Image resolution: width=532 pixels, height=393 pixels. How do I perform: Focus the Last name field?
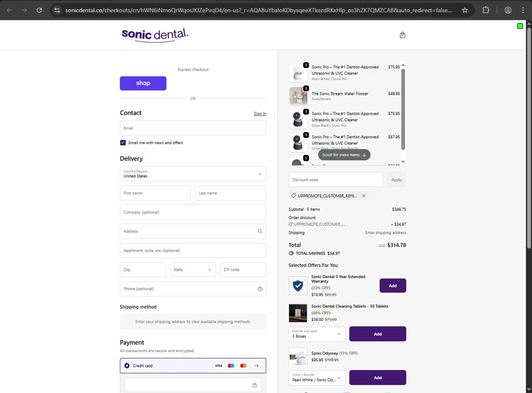231,193
